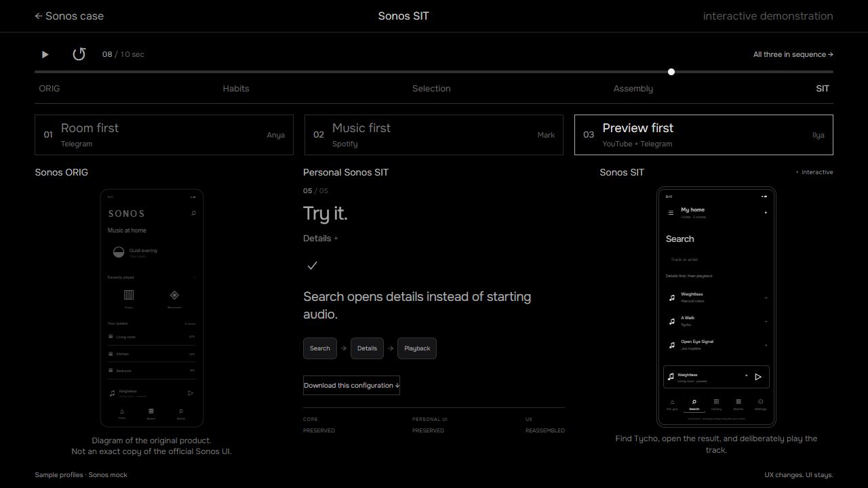
Task: Open Search tab in ORIG phone nav
Action: (x=181, y=413)
